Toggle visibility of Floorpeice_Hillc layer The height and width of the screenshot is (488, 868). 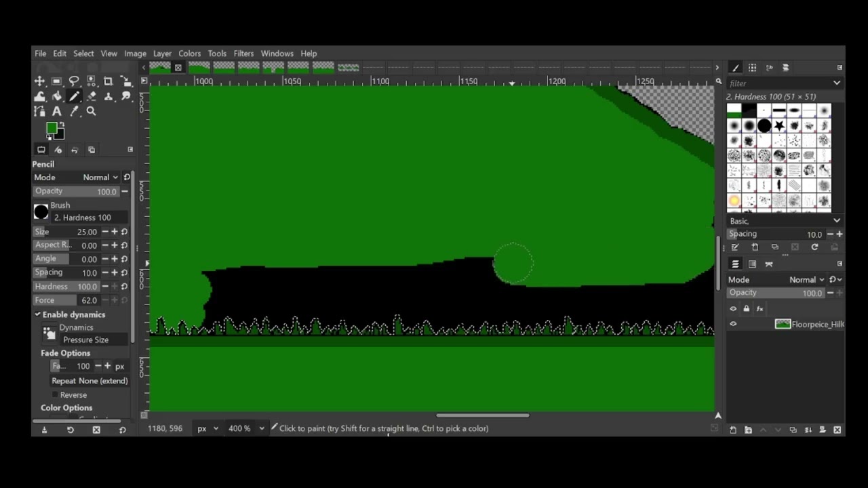(x=733, y=324)
